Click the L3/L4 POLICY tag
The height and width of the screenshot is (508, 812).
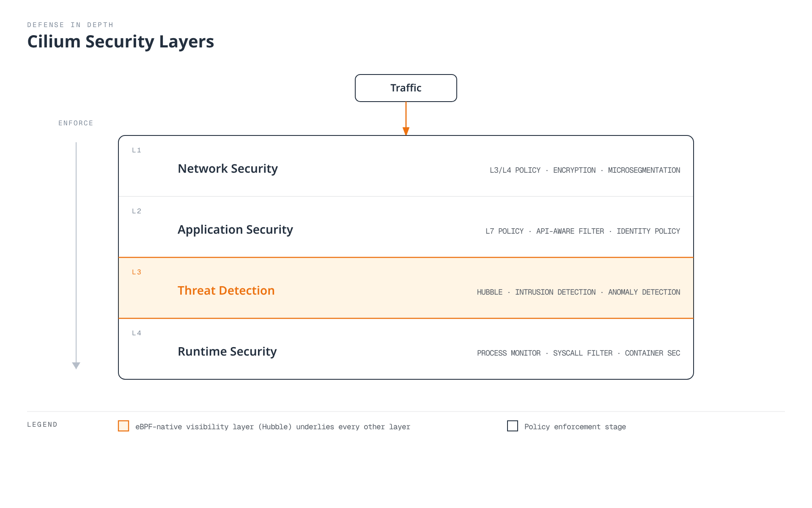(515, 170)
